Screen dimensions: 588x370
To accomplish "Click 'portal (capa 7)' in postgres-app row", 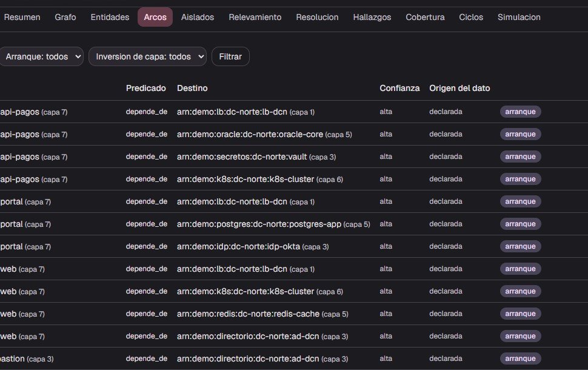I will click(25, 224).
